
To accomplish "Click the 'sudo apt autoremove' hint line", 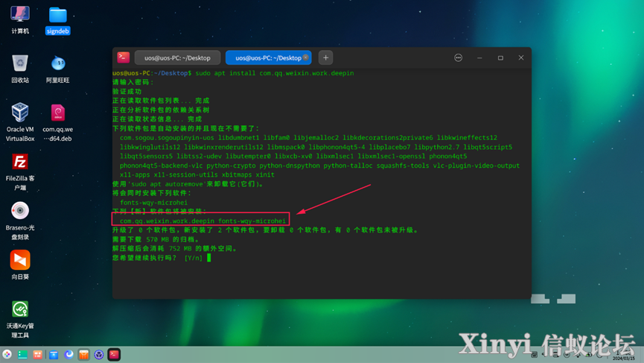I will coord(188,184).
